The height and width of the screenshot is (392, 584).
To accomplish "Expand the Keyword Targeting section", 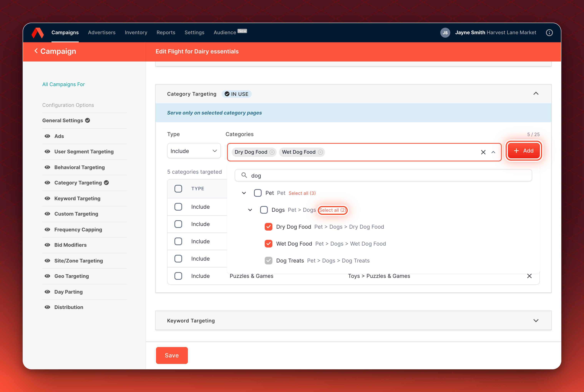I will (536, 321).
